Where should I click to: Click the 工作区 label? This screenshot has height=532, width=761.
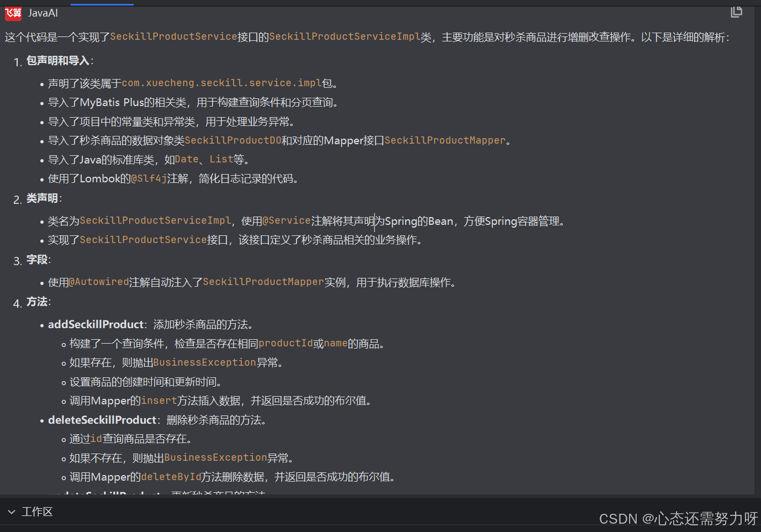click(37, 512)
